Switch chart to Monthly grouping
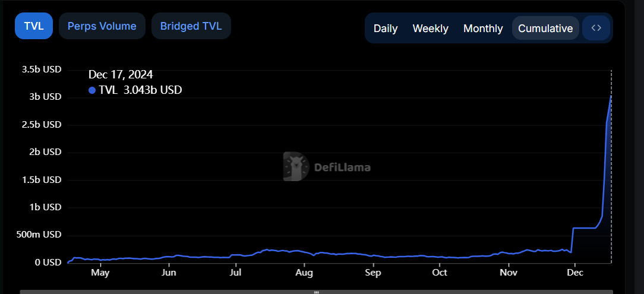Screen dimensions: 644x294 click(x=483, y=29)
